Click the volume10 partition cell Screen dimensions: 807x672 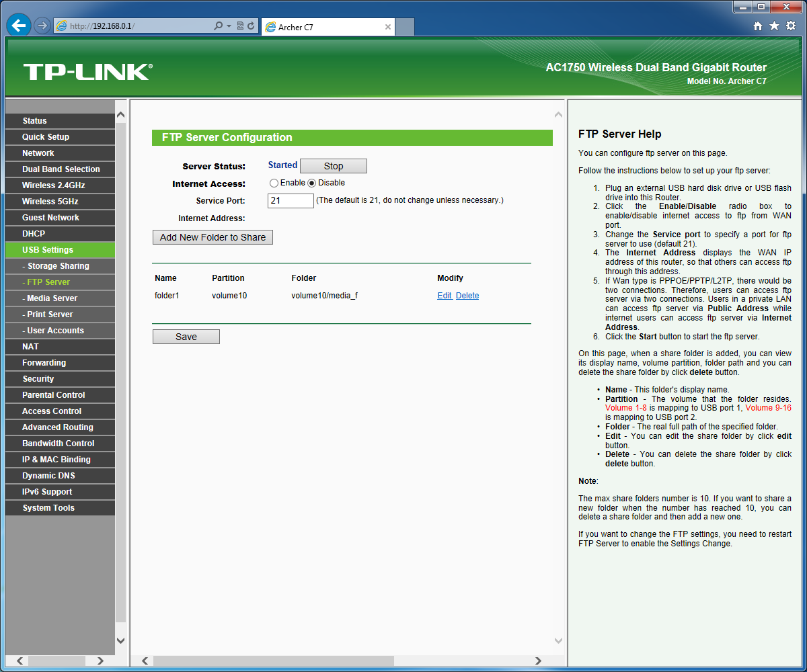(229, 296)
